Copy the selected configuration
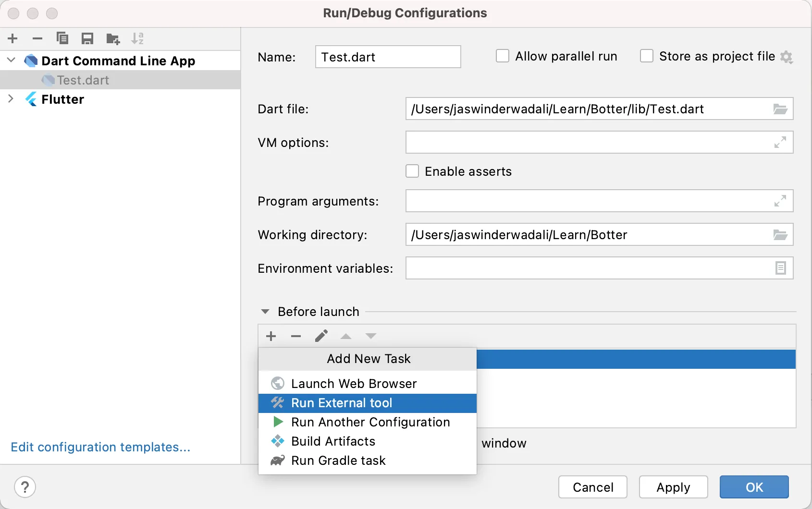 62,38
